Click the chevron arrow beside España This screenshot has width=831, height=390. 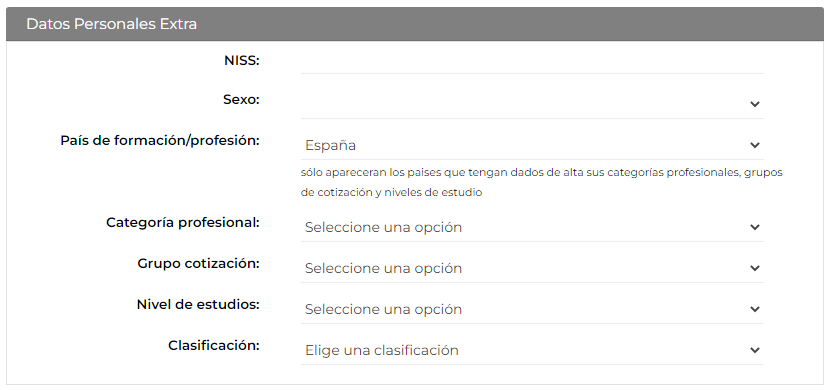pos(755,145)
